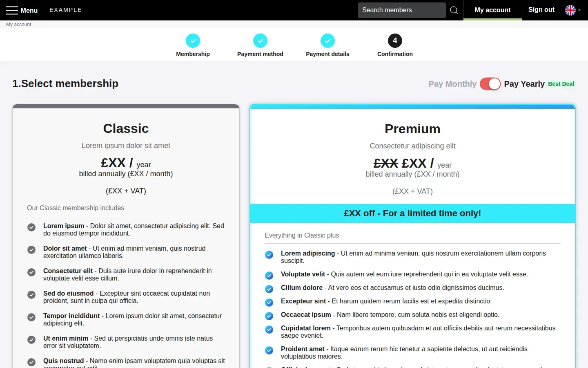Click the Membership step checkmark circle
Screen dimensions: 588x368
(x=193, y=40)
